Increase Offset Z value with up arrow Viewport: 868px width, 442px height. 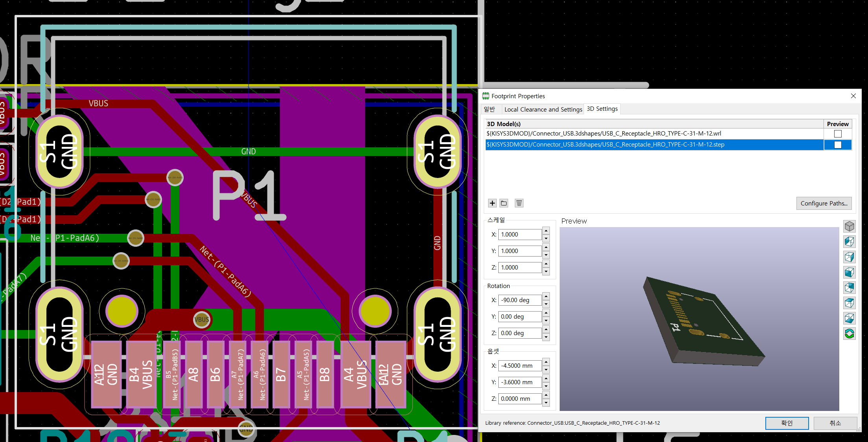coord(546,395)
